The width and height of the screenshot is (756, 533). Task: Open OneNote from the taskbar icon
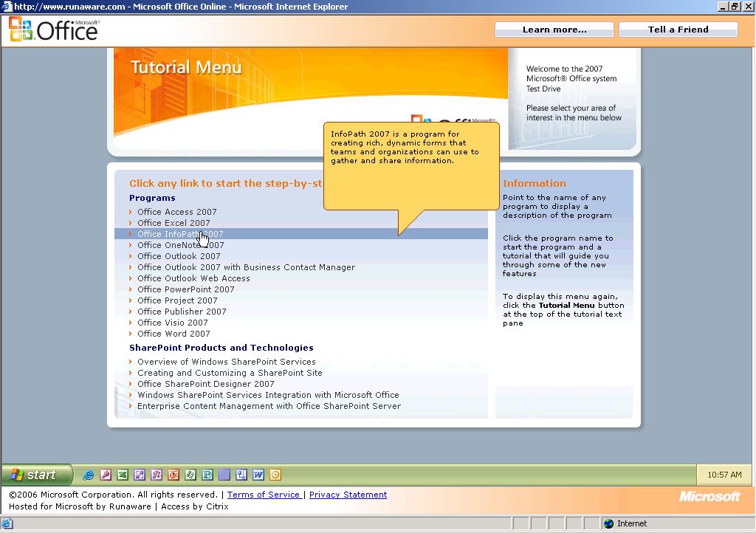click(x=157, y=475)
